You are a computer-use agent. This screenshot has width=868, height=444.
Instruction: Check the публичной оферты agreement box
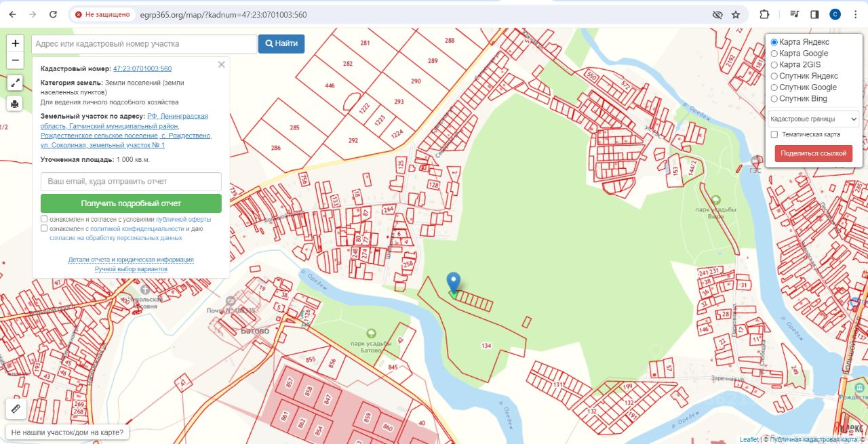(44, 220)
